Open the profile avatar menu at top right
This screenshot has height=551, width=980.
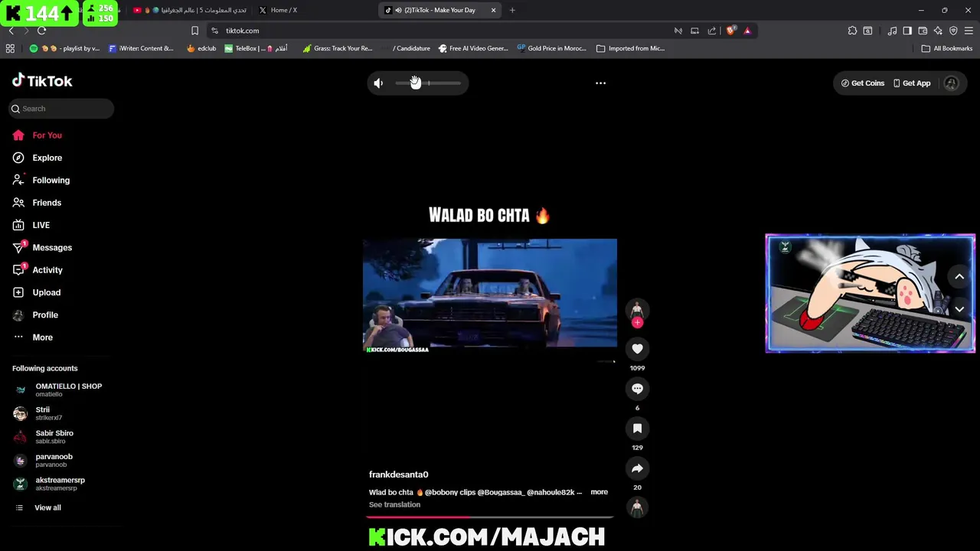[x=951, y=83]
